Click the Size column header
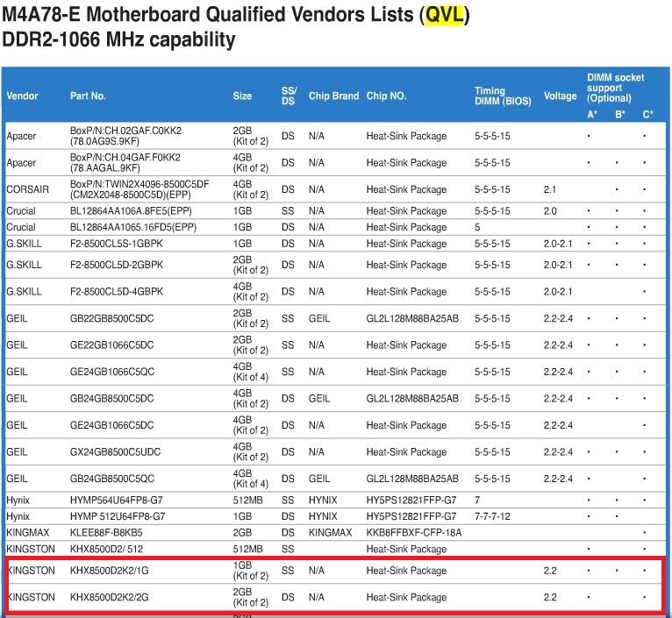 point(242,96)
